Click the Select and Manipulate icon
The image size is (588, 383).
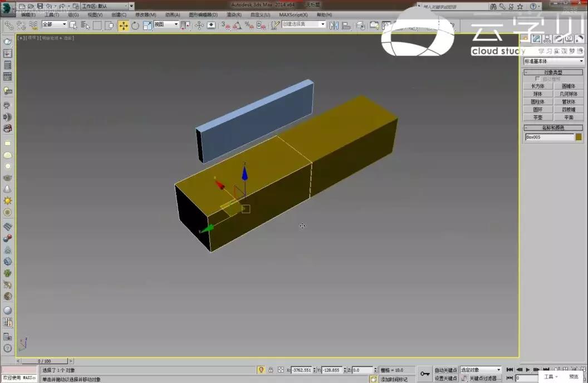pos(199,26)
